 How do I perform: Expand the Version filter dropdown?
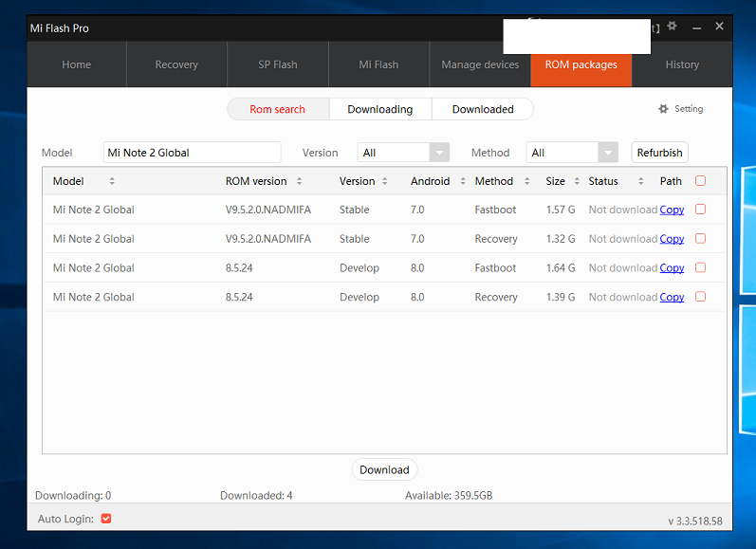[x=439, y=153]
